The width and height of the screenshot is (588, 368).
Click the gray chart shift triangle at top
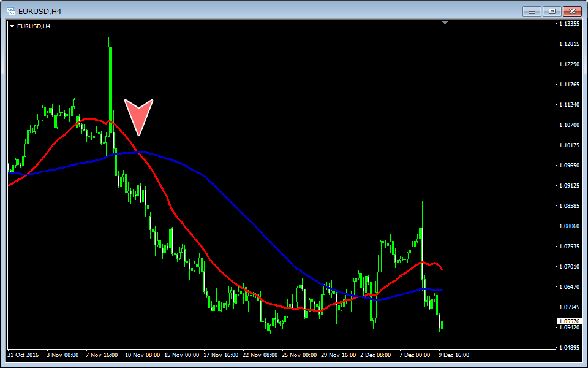click(445, 23)
